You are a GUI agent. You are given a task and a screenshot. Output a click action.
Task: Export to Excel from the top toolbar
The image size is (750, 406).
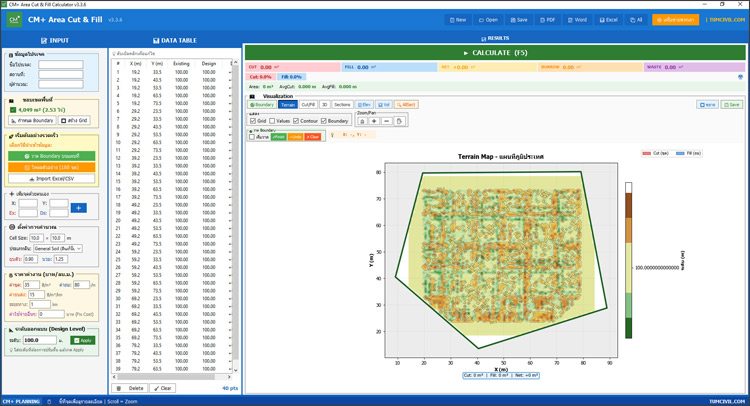coord(607,19)
